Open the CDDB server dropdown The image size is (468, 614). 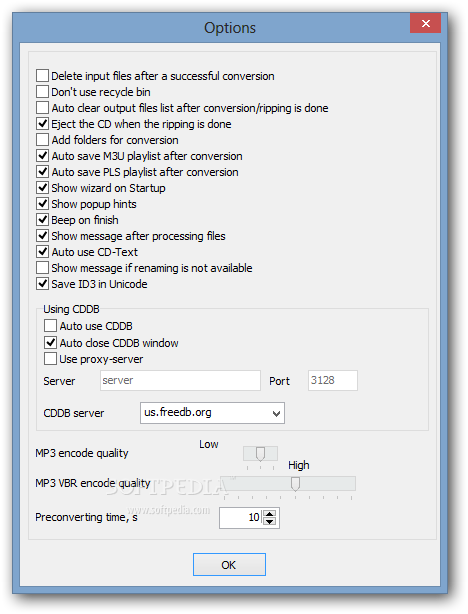212,413
